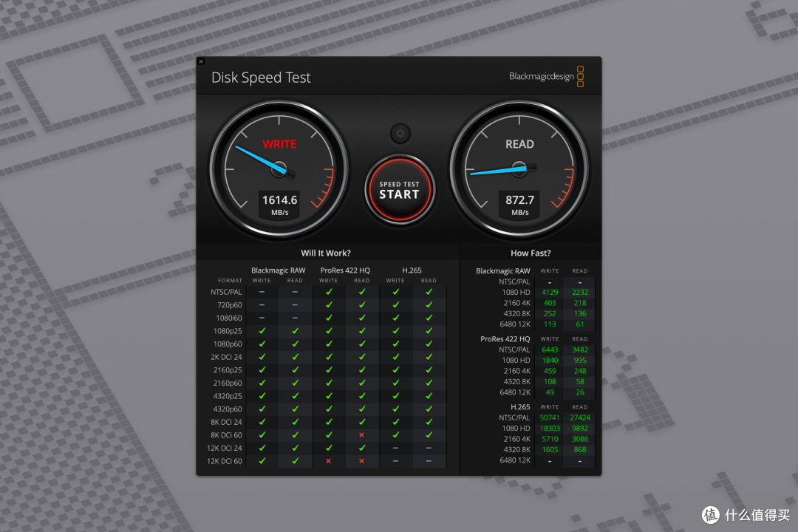
Task: Click the H.265 write checkmark at 2160p60
Action: tap(395, 383)
